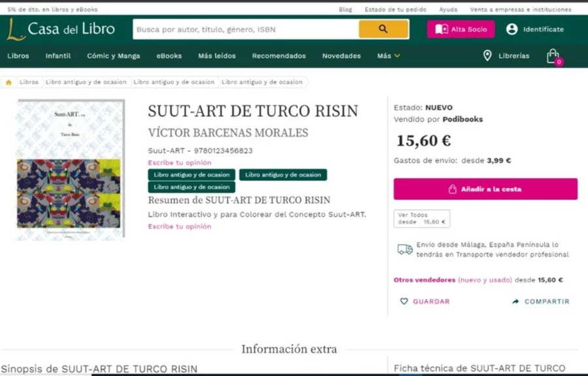Click the first Libro antiguo y de ocasion breadcrumb

(x=86, y=82)
